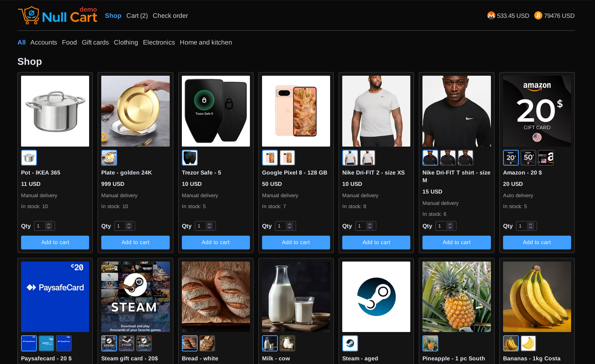Image resolution: width=595 pixels, height=364 pixels.
Task: Select second Steam gift card thumbnail
Action: click(x=126, y=343)
